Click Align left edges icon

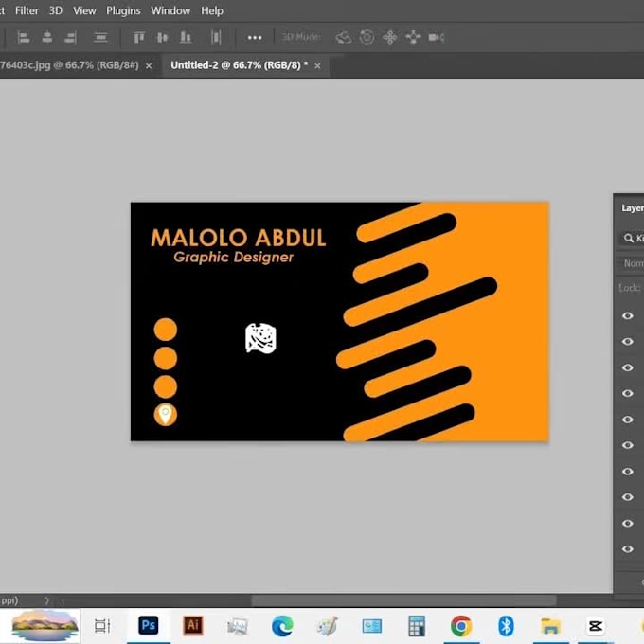tap(24, 38)
